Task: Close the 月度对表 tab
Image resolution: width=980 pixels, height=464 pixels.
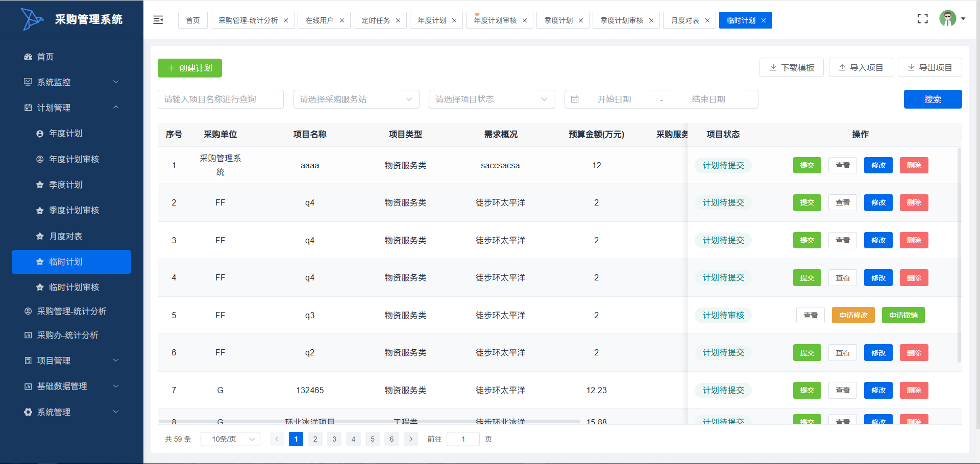Action: (707, 20)
